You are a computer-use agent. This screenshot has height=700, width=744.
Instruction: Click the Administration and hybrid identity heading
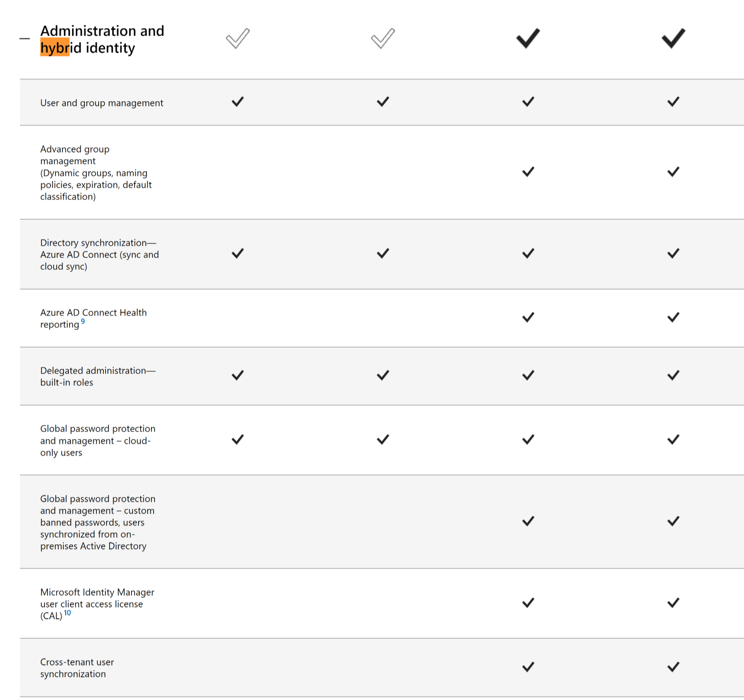point(102,39)
